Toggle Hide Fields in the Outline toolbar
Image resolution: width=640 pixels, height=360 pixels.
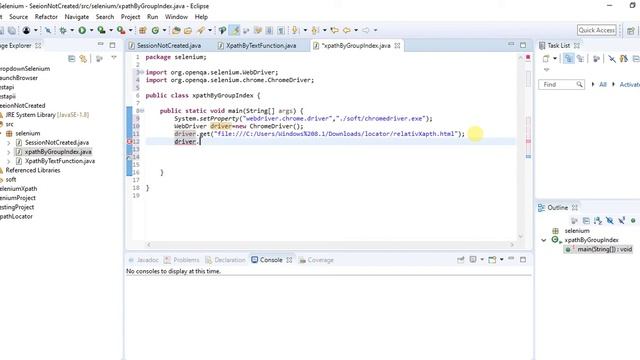(610, 221)
